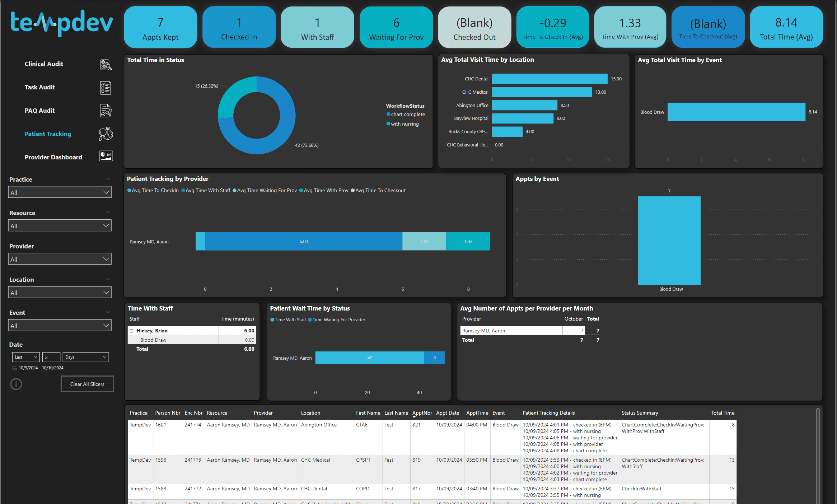Open Clinical Audit magnifier document icon
The image size is (837, 504).
coord(106,65)
